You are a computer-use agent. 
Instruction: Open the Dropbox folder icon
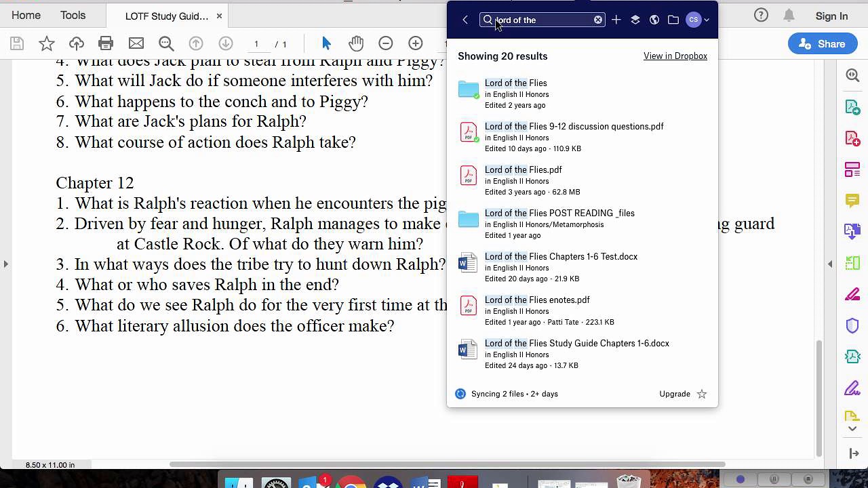pyautogui.click(x=673, y=20)
